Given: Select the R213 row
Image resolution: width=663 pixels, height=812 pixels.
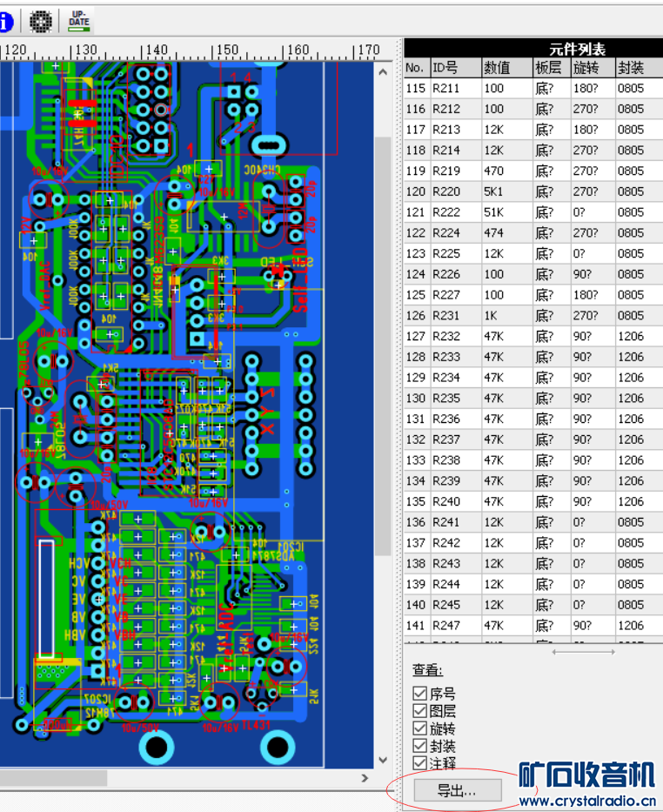Looking at the screenshot, I should click(x=533, y=130).
